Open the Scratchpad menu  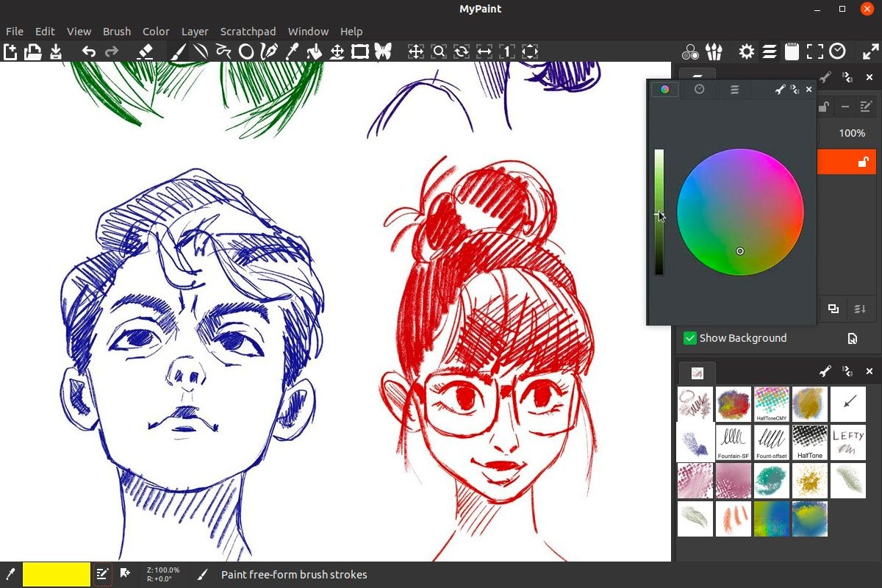(x=248, y=32)
